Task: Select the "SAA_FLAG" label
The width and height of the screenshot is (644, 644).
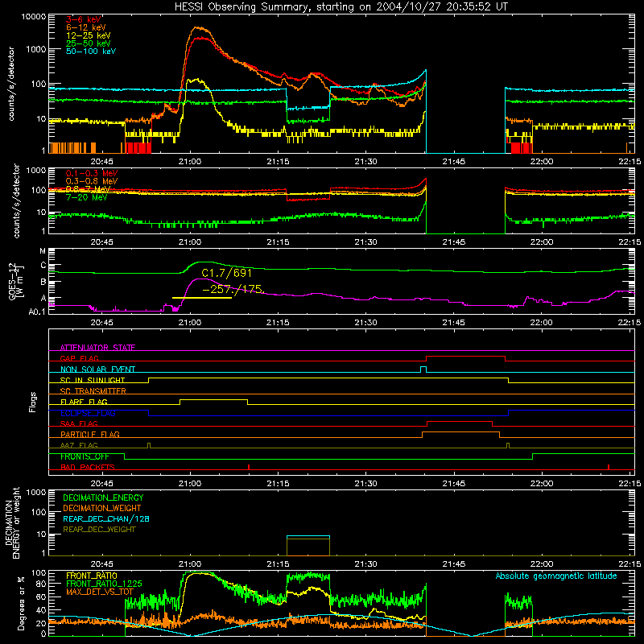Action: [x=79, y=424]
